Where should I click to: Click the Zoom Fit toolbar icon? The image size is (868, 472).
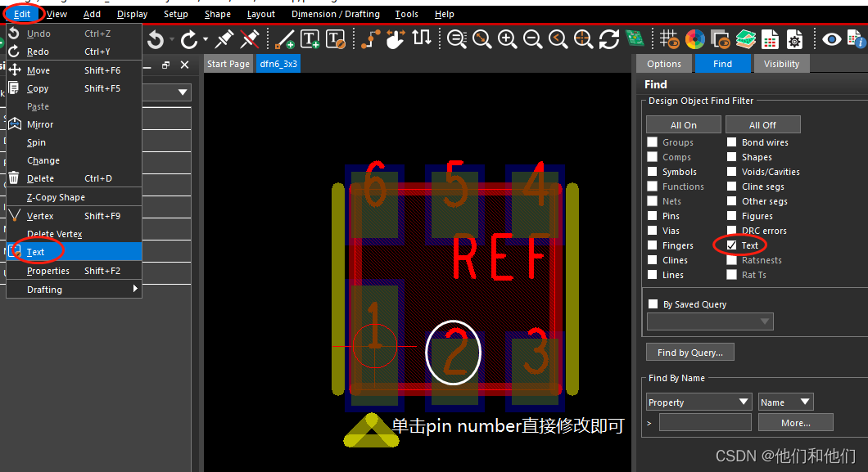[x=482, y=39]
